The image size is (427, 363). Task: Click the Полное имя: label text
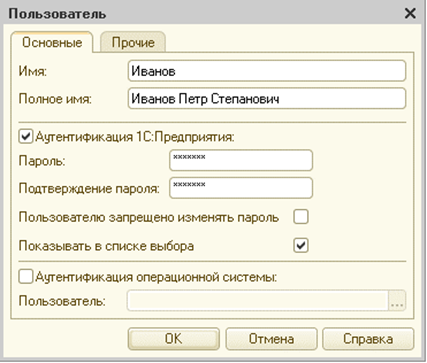(55, 99)
